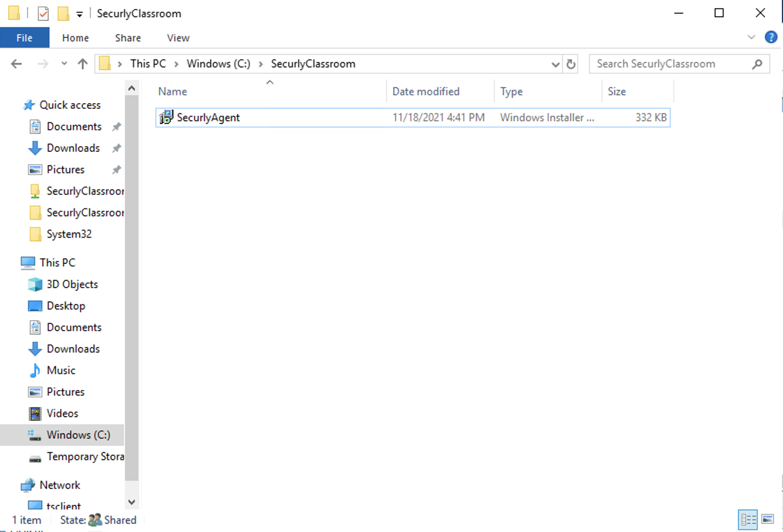
Task: Go up to the parent folder
Action: (x=83, y=64)
